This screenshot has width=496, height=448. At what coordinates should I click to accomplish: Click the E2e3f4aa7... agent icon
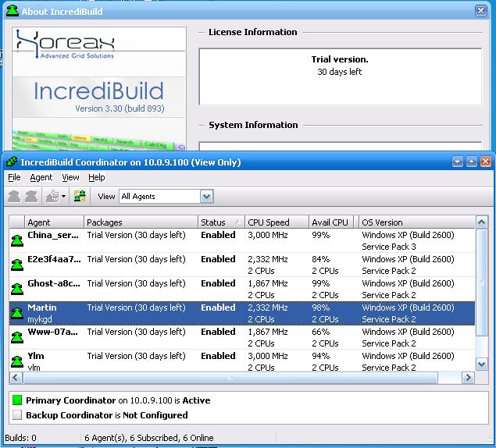[17, 265]
